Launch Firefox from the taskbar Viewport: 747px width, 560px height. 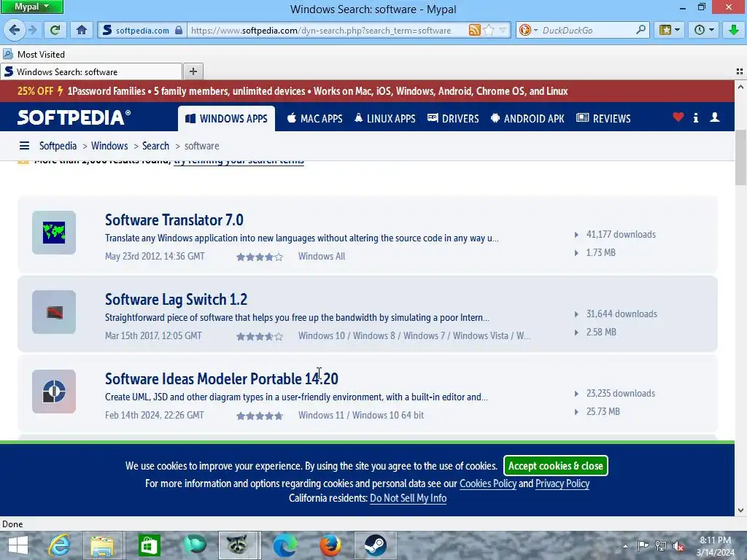(330, 545)
